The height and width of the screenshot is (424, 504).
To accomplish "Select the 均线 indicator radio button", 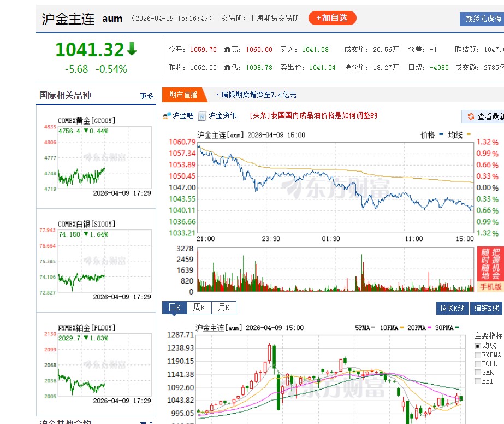I will (477, 345).
